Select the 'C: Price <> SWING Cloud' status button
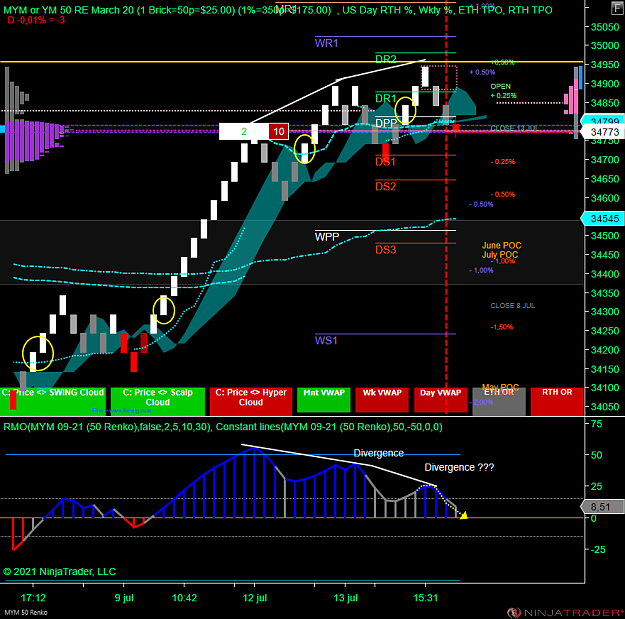The width and height of the screenshot is (625, 619). tap(54, 401)
